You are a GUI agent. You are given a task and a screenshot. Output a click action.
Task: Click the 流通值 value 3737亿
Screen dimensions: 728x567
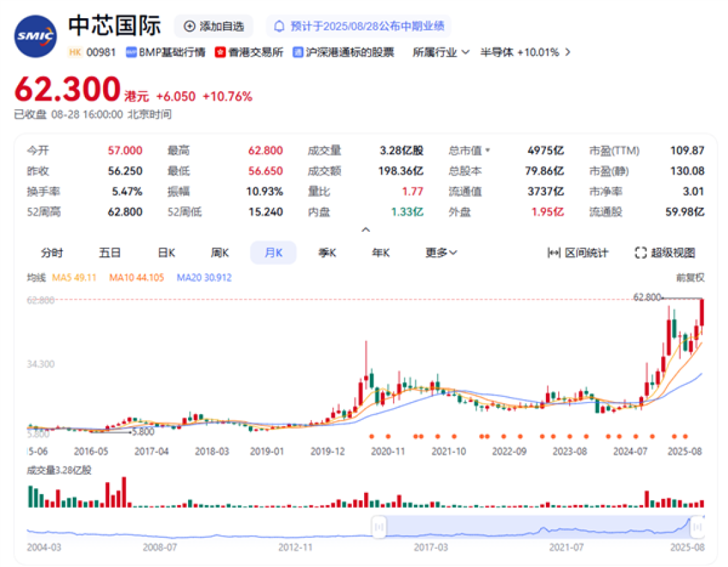click(x=545, y=191)
